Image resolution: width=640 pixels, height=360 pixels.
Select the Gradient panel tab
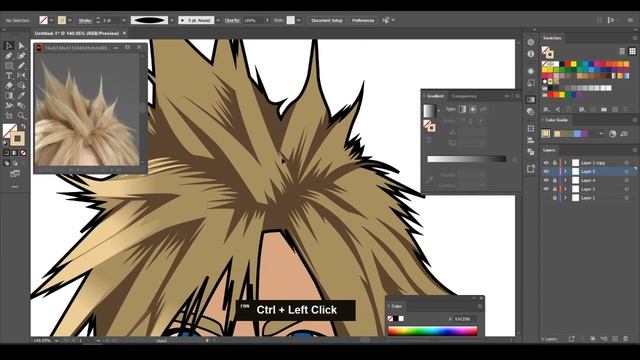pos(435,96)
